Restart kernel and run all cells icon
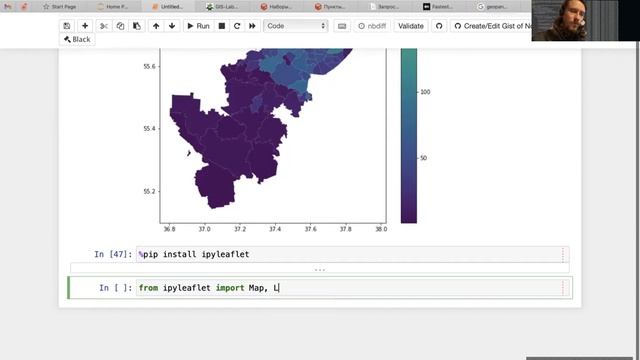Screen dimensions: 640x360 pos(252,26)
